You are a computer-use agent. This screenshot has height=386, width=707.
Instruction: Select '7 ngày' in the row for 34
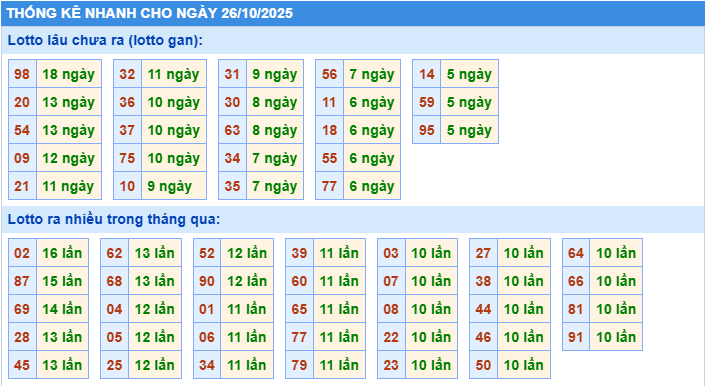click(275, 158)
